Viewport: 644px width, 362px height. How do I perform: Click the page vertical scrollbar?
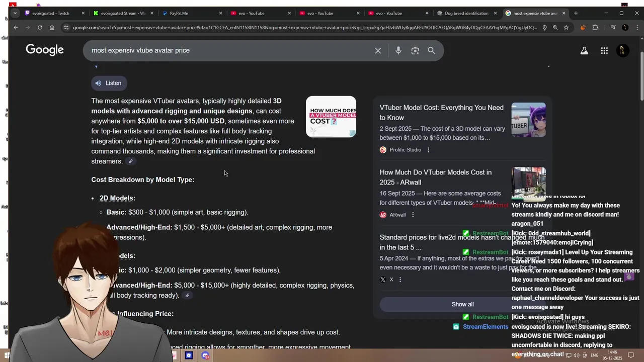pos(641,75)
